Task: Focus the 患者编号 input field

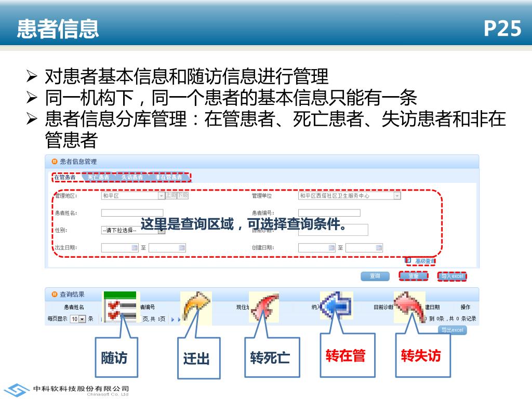Action: (x=329, y=213)
